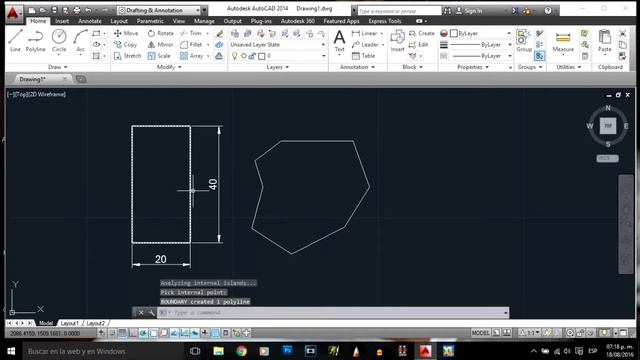Click the Scale command
This screenshot has width=640, height=360.
coord(159,56)
